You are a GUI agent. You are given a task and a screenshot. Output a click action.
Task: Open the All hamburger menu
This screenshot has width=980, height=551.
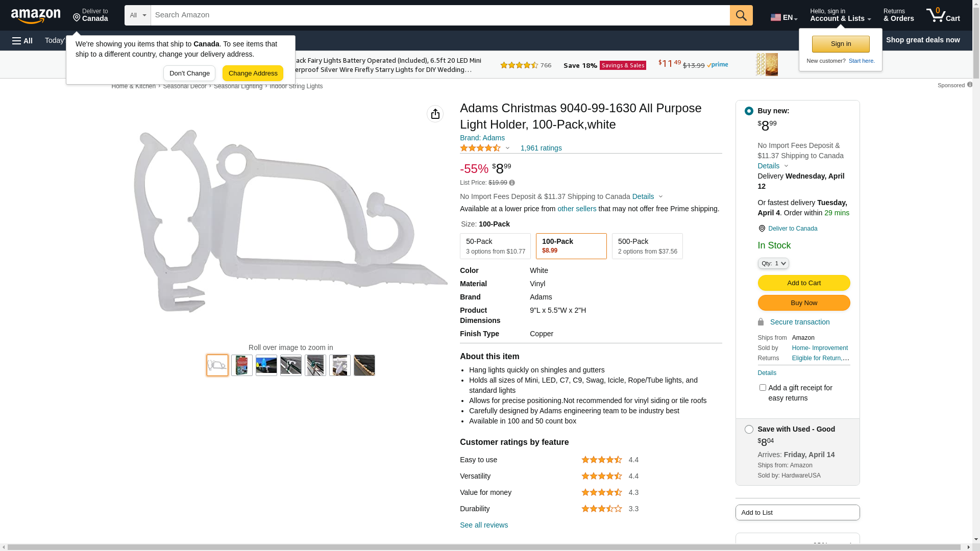22,41
